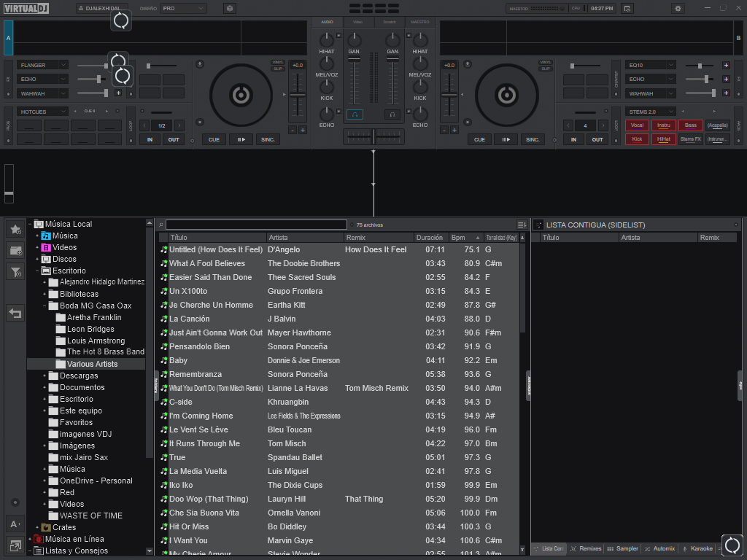Screen dimensions: 747x560
Task: Click the small stop-square icon below deck A eject
Action: pyautogui.click(x=200, y=122)
